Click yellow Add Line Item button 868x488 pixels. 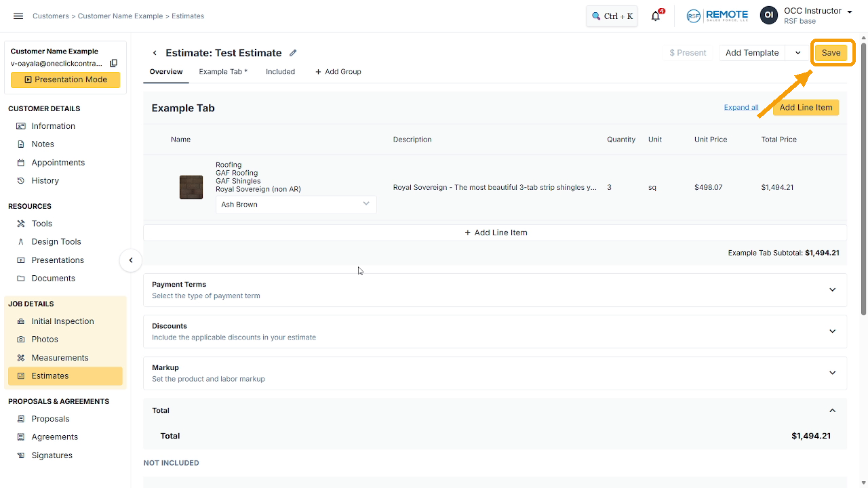click(806, 108)
